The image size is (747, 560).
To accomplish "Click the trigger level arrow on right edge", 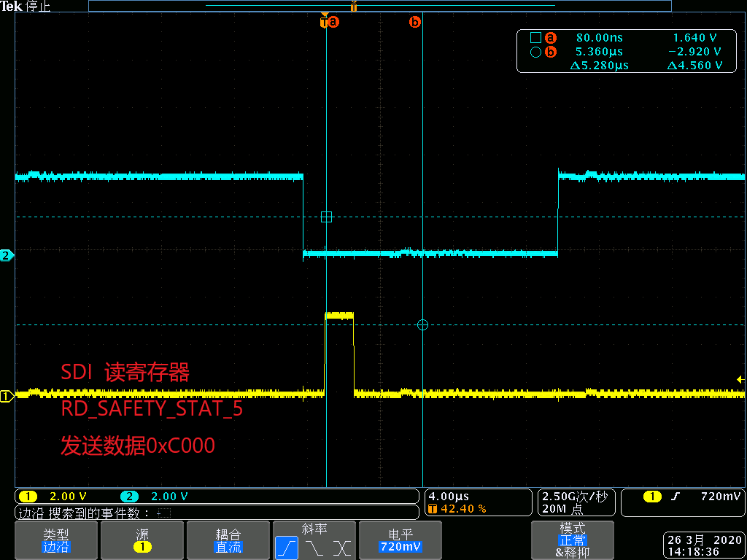I will [740, 379].
